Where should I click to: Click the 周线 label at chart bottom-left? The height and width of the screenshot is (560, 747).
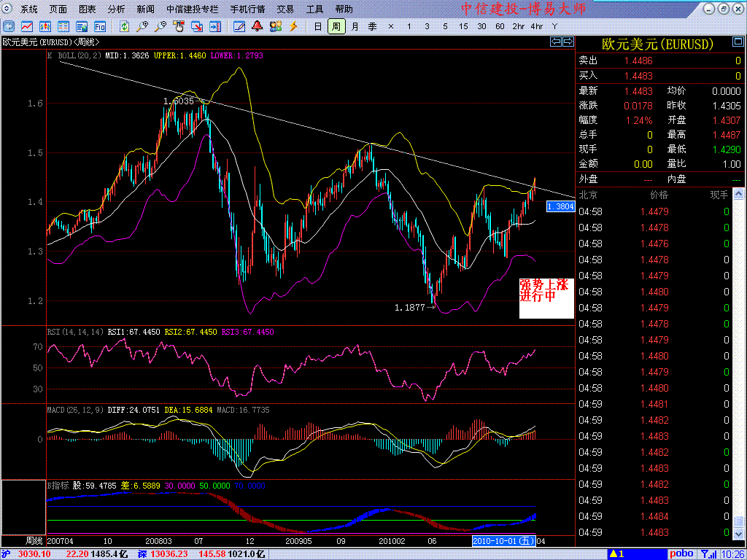pyautogui.click(x=34, y=541)
